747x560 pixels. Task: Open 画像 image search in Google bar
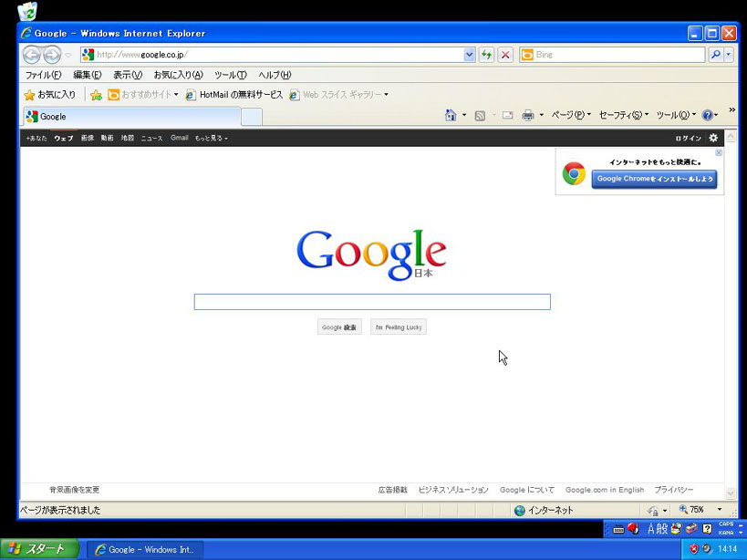point(88,138)
